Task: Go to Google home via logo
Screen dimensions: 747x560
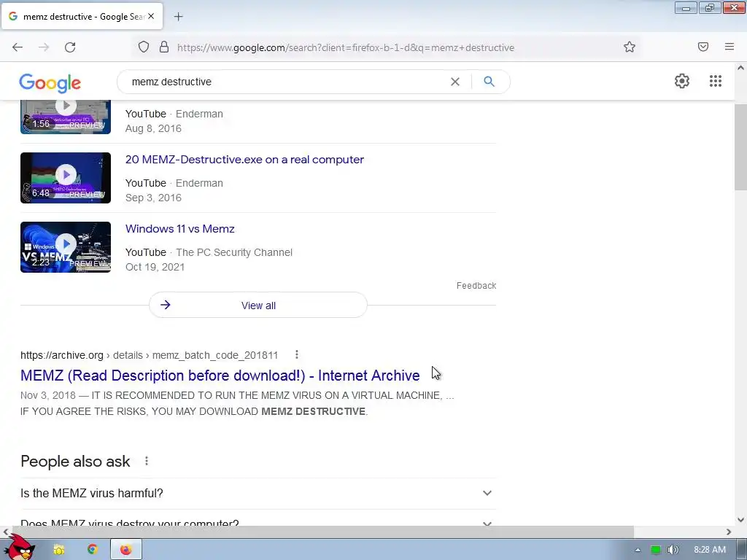Action: click(x=50, y=83)
